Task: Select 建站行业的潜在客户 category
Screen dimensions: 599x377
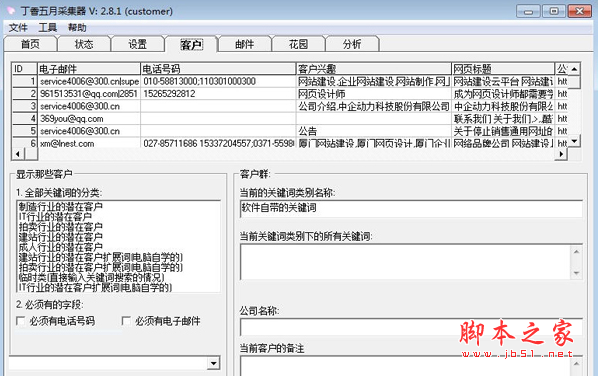Action: pyautogui.click(x=60, y=237)
